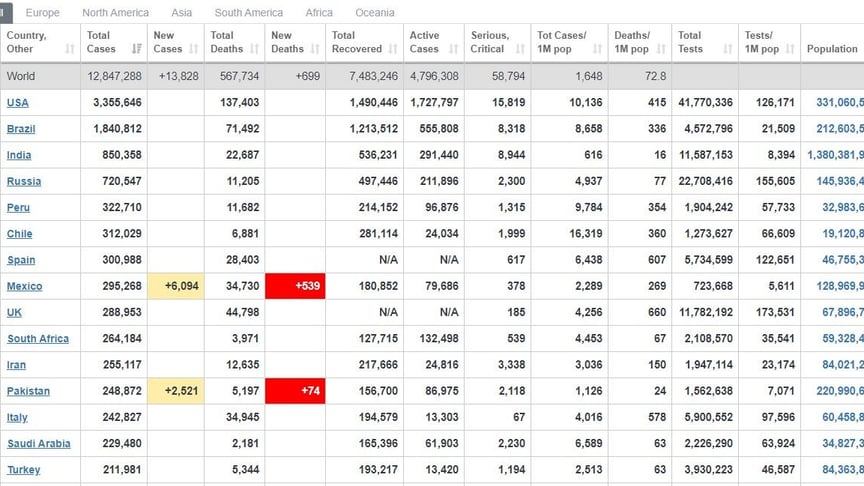Switch to the Europe tab
The width and height of the screenshot is (864, 486).
(x=42, y=13)
